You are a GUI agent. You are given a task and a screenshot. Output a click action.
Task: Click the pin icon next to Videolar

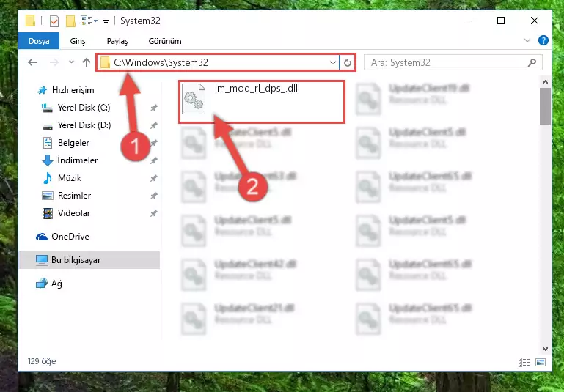point(153,213)
